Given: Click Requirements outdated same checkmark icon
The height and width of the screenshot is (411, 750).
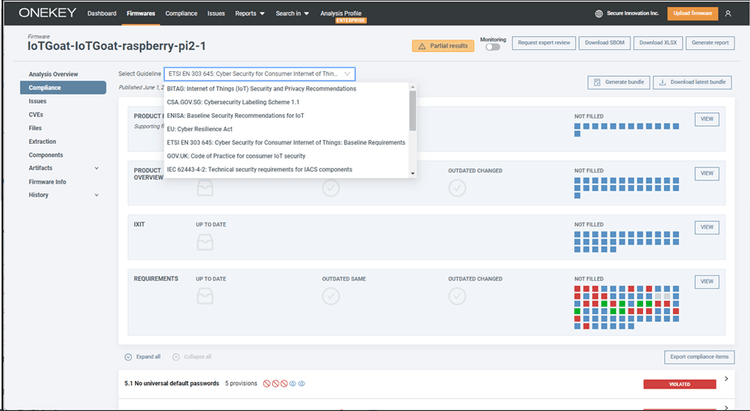Looking at the screenshot, I should pos(331,296).
